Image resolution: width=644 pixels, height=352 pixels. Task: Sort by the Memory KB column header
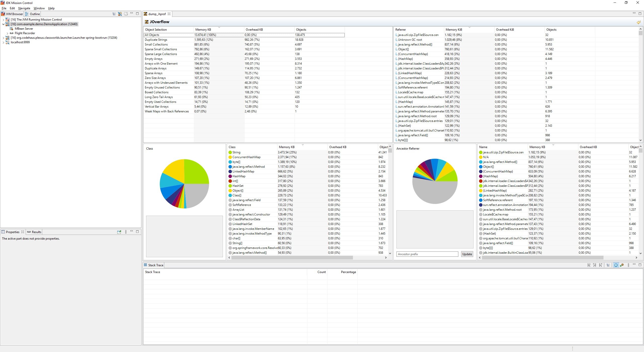pyautogui.click(x=203, y=29)
